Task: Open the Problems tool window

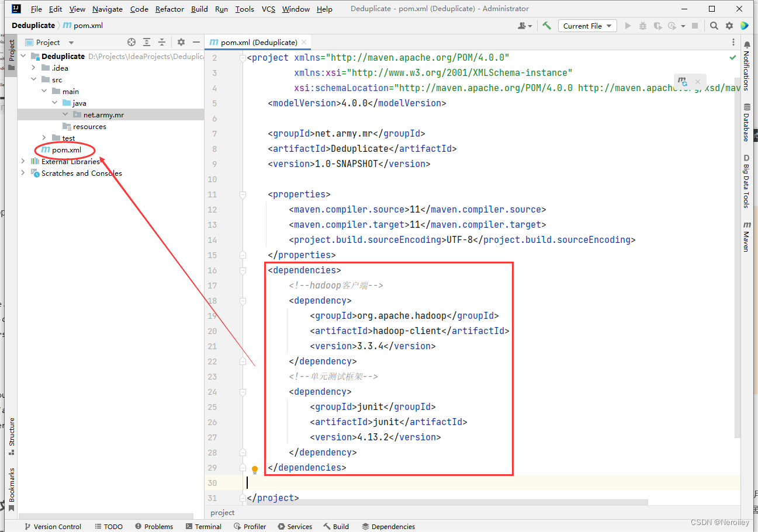Action: click(x=154, y=526)
